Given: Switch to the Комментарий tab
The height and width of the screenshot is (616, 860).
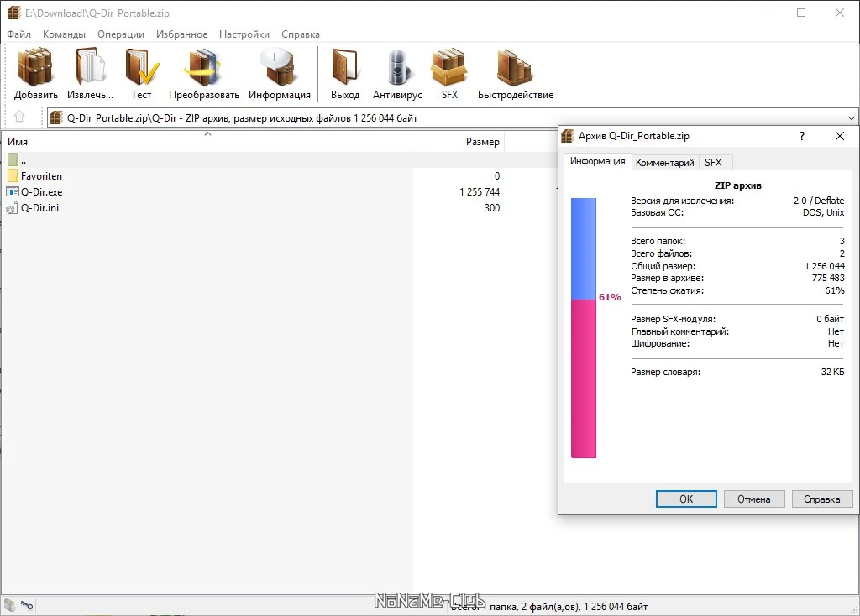Looking at the screenshot, I should (x=665, y=163).
